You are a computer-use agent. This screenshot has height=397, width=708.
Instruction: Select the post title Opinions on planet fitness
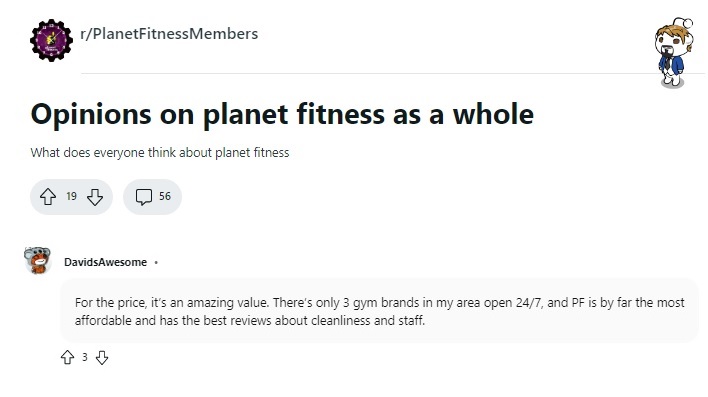tap(282, 114)
